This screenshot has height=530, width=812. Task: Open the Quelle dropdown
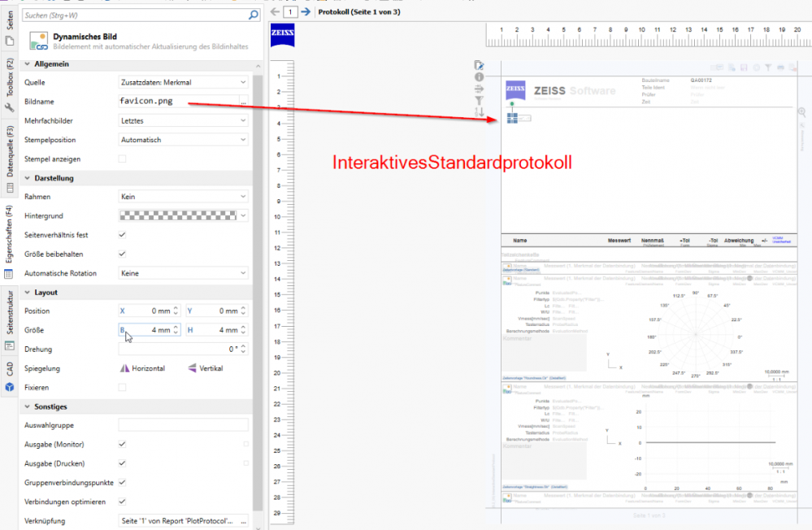[183, 82]
